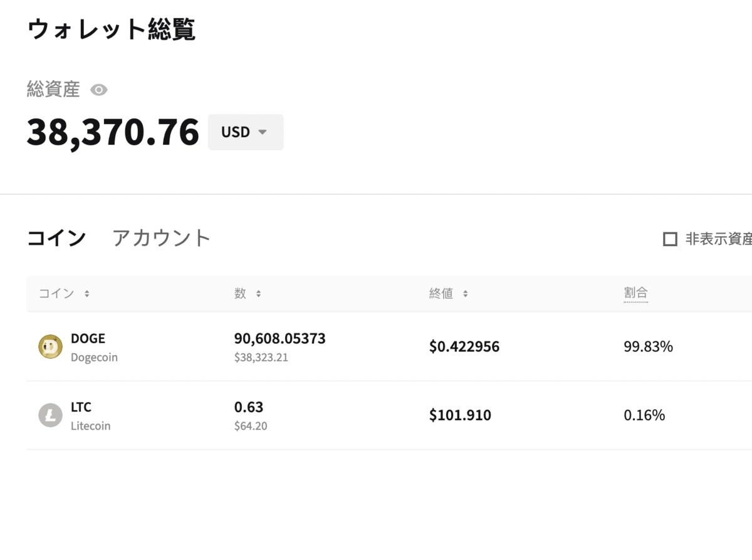Viewport: 752px width, 560px height.
Task: Select the LTC coin name
Action: [x=81, y=407]
